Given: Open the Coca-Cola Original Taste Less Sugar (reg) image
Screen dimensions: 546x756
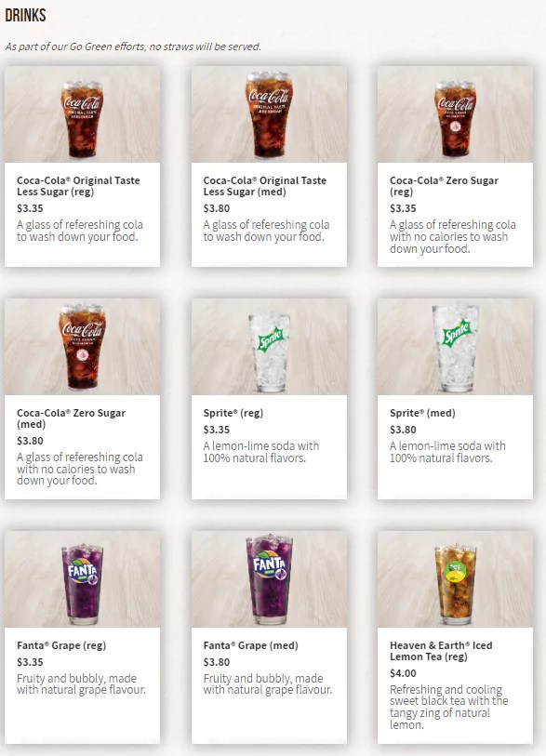Looking at the screenshot, I should pos(82,114).
